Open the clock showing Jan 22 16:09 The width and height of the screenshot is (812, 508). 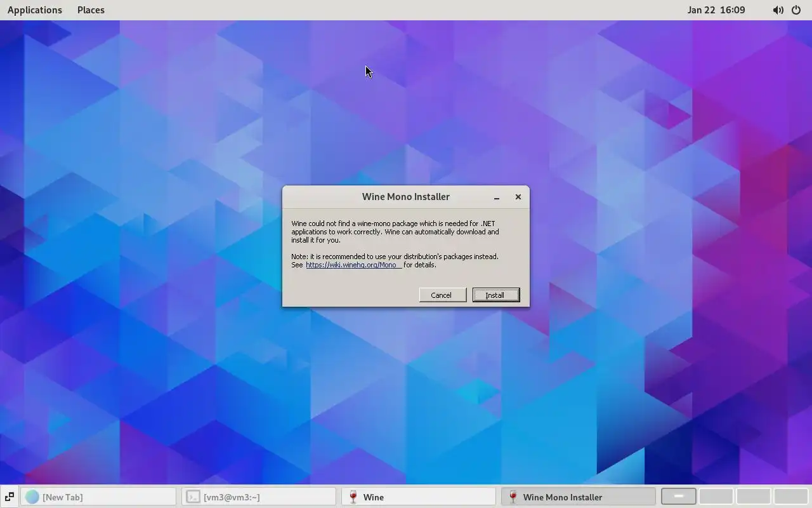[x=716, y=10]
